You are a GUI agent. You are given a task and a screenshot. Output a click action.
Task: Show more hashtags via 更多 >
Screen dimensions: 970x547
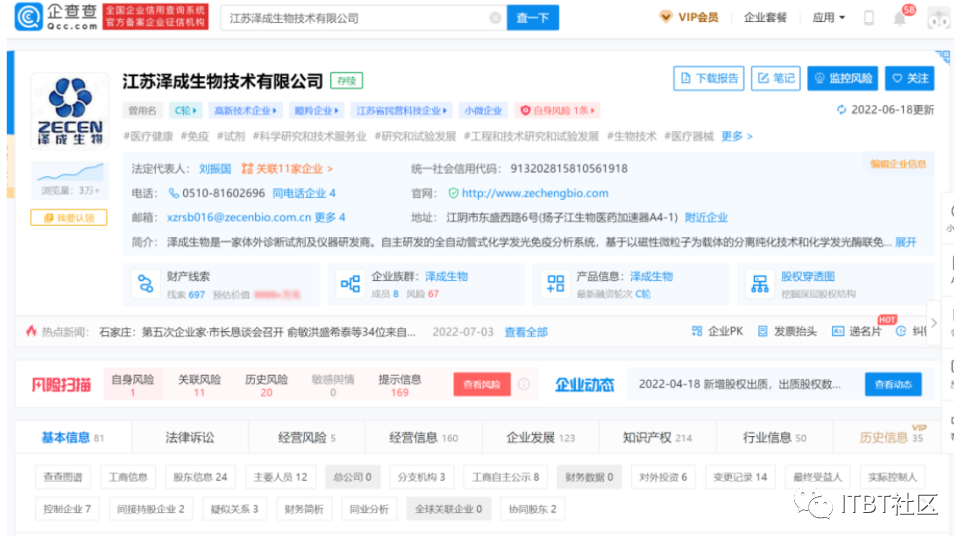tap(737, 136)
